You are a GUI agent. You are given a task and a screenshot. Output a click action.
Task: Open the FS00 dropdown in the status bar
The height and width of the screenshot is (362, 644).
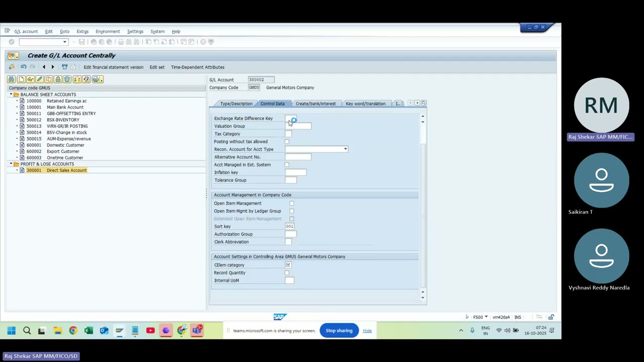(x=486, y=317)
